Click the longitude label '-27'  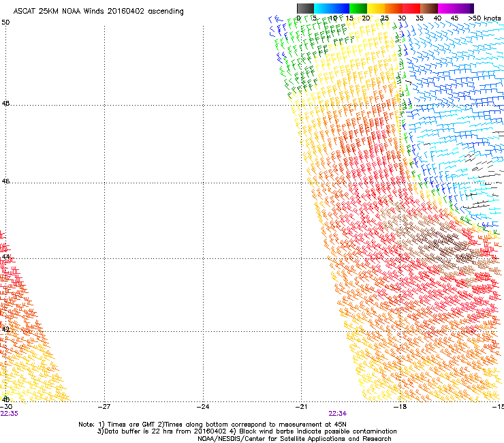(x=104, y=407)
